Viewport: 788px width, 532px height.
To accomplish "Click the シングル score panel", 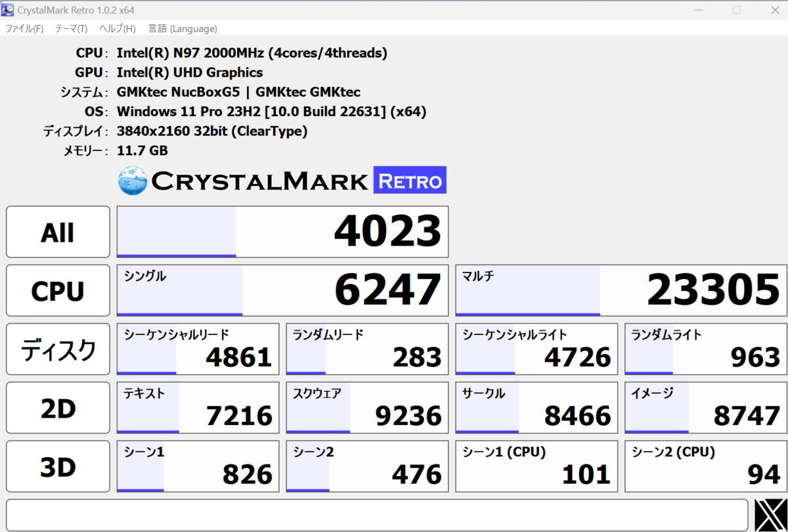I will tap(282, 290).
